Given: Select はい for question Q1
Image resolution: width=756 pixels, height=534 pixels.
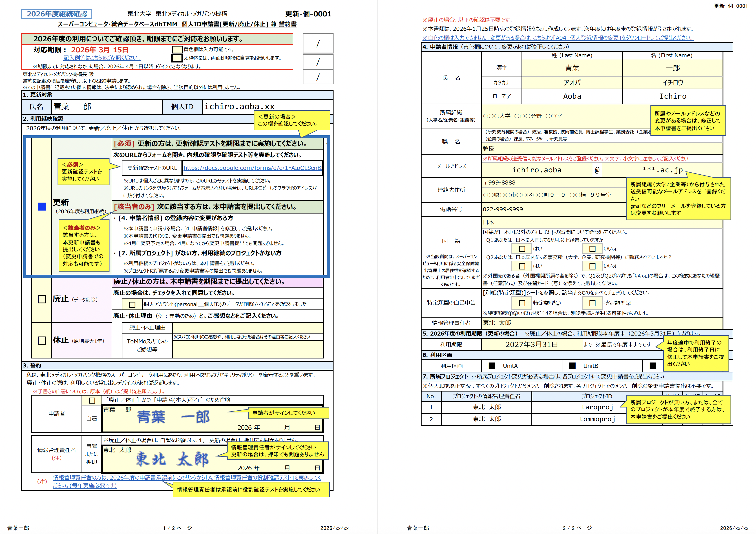Looking at the screenshot, I should point(522,249).
